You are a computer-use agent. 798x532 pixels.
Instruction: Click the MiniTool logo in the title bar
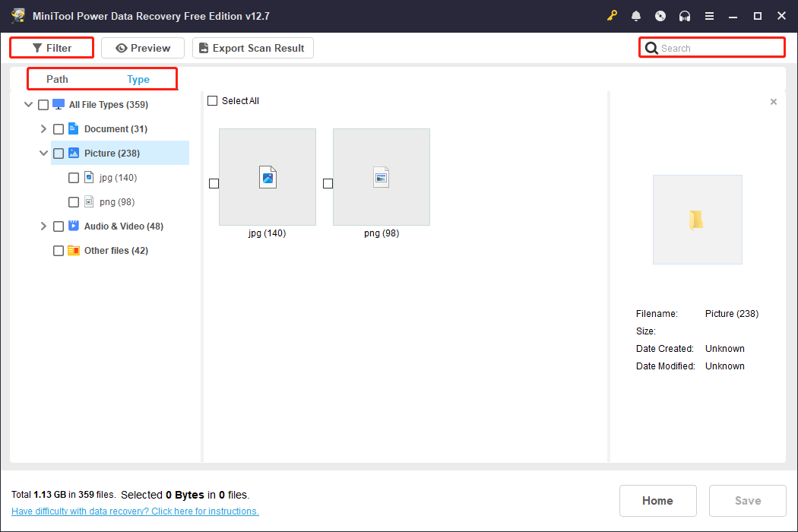point(18,15)
